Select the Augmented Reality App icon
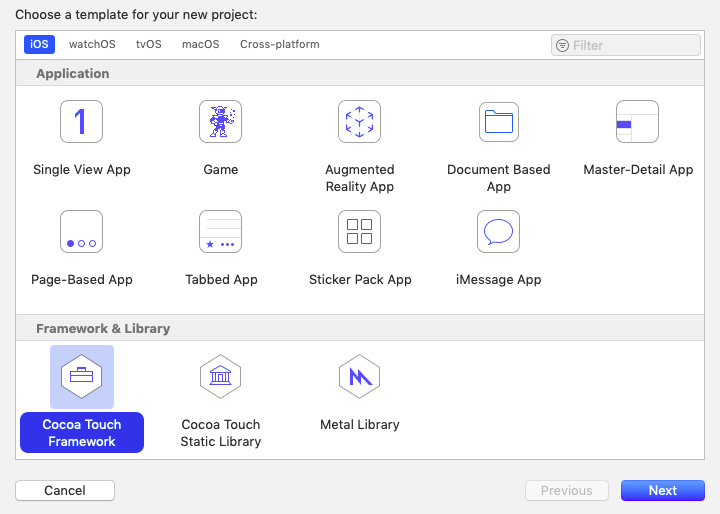The width and height of the screenshot is (720, 514). 360,122
